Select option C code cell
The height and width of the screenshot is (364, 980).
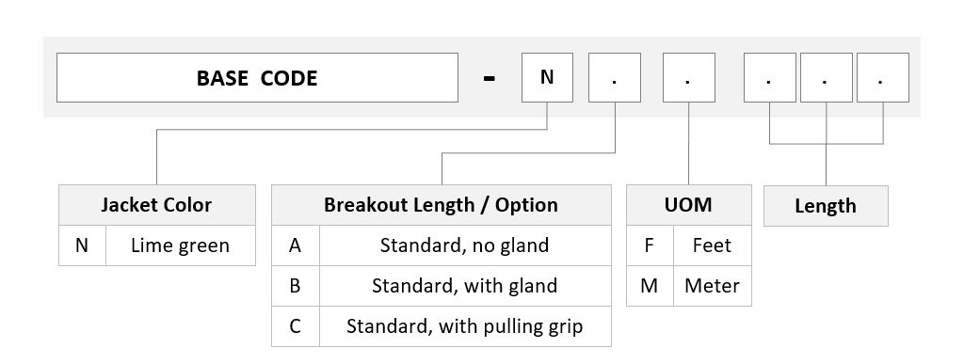[296, 326]
